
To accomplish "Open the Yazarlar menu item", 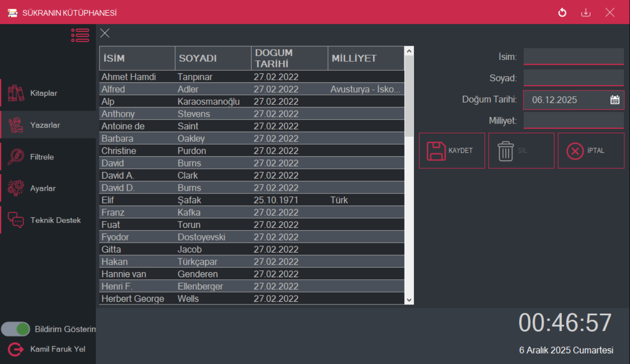I will [45, 125].
